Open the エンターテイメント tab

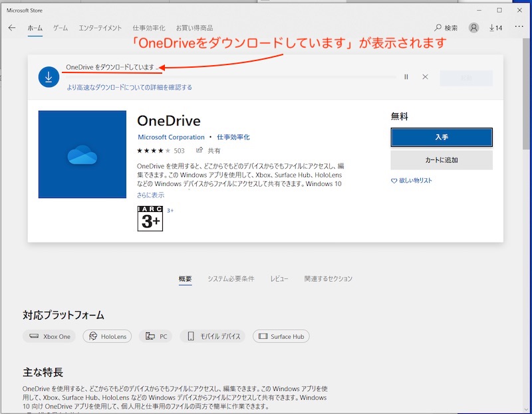pyautogui.click(x=100, y=28)
